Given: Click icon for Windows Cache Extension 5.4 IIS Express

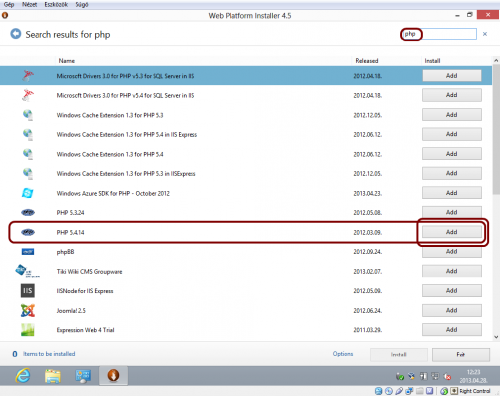Looking at the screenshot, I should tap(28, 134).
